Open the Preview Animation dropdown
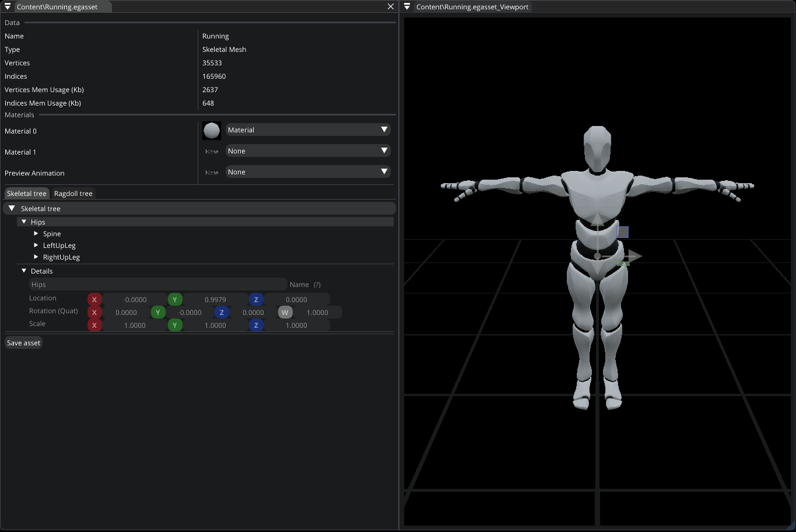The height and width of the screenshot is (532, 796). click(x=308, y=172)
